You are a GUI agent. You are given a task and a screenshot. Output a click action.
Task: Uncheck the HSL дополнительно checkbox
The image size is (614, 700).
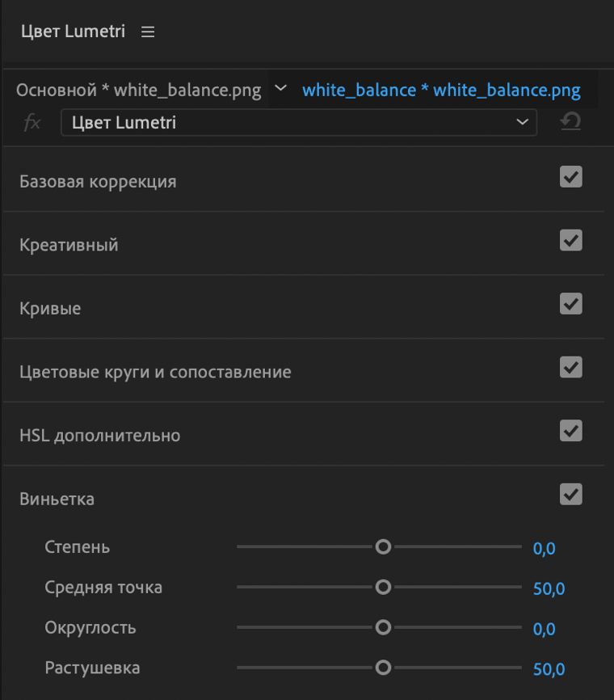[570, 431]
